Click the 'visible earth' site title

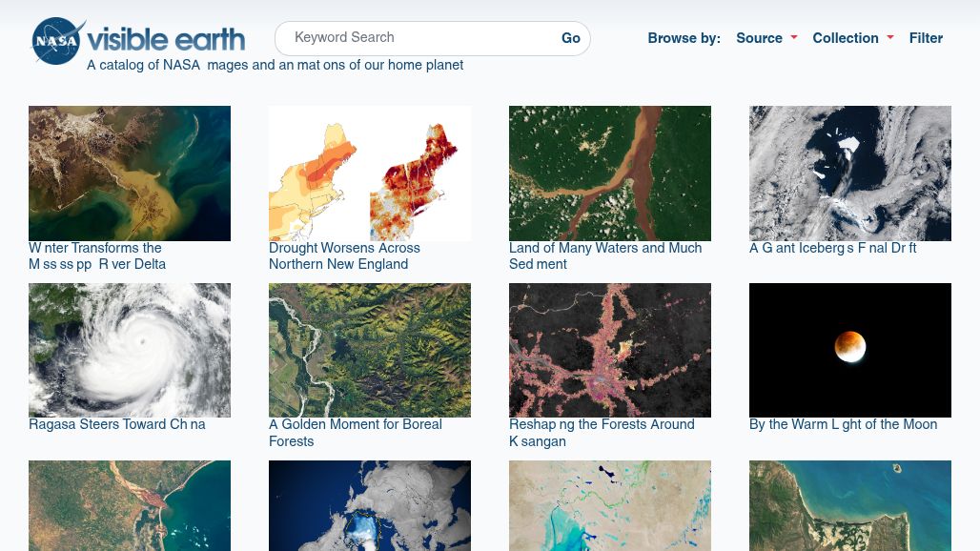(x=166, y=39)
